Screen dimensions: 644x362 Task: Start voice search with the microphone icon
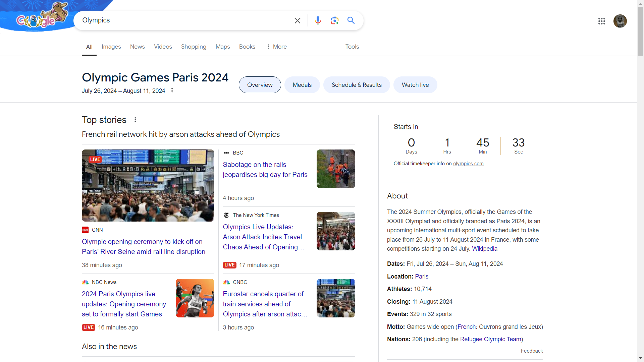pos(318,21)
